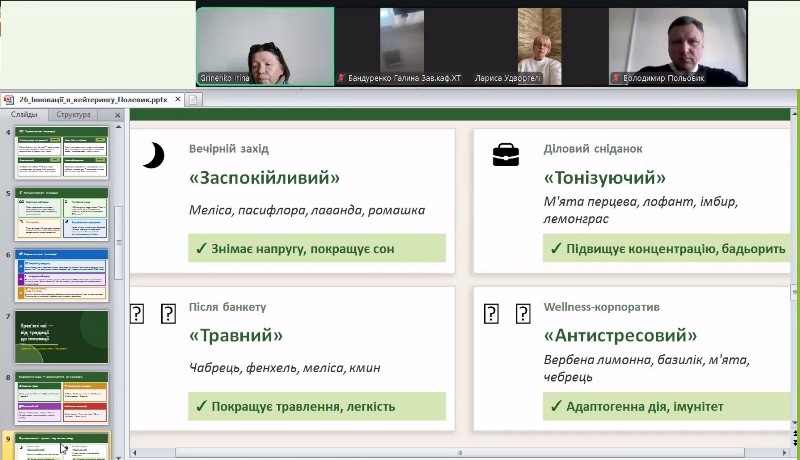Click slide area vertical scroll down arrow
The height and width of the screenshot is (460, 800).
coord(795,423)
